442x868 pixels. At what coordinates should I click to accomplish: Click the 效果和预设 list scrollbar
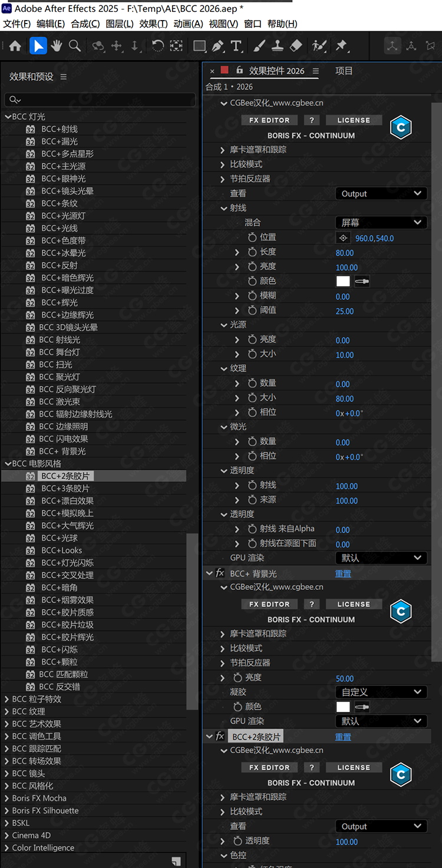click(192, 621)
